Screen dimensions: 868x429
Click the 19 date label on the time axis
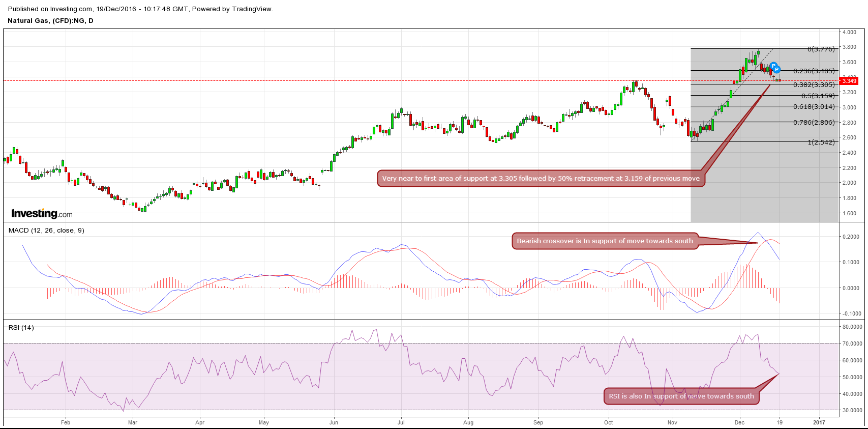[x=780, y=422]
